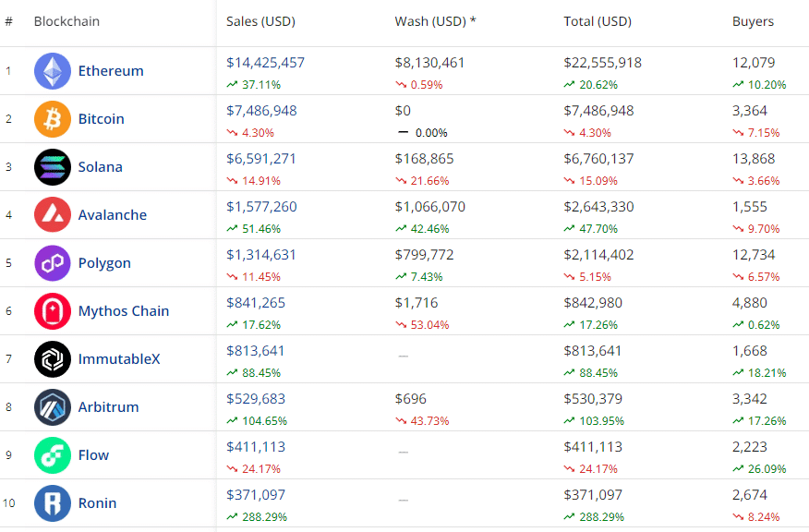Image resolution: width=809 pixels, height=532 pixels.
Task: Select Mythos Chain buyers count 4,880
Action: [x=750, y=302]
